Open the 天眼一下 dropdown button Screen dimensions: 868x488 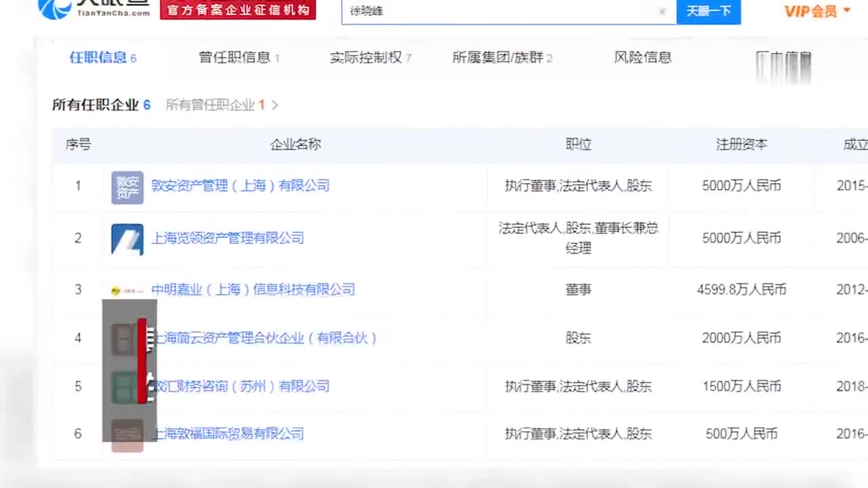708,12
